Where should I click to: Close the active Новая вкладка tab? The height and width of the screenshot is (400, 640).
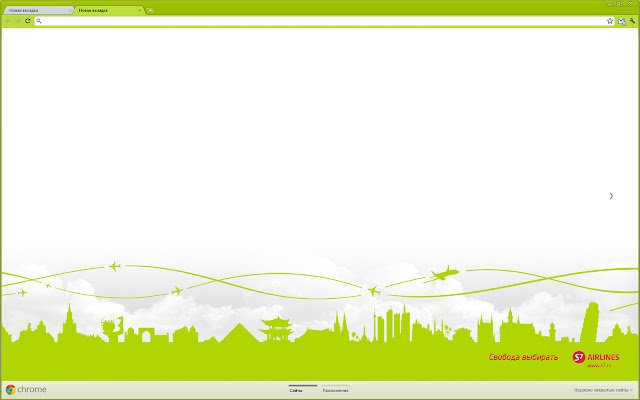pos(140,10)
